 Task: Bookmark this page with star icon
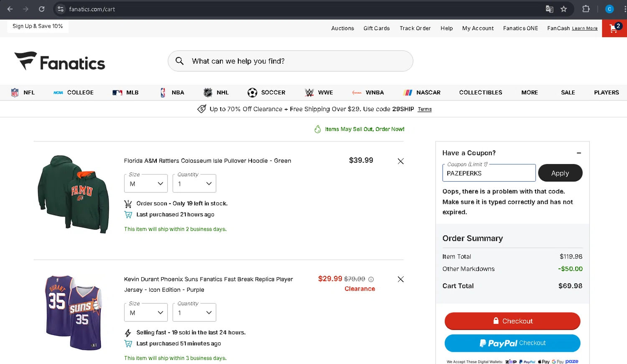pyautogui.click(x=563, y=9)
